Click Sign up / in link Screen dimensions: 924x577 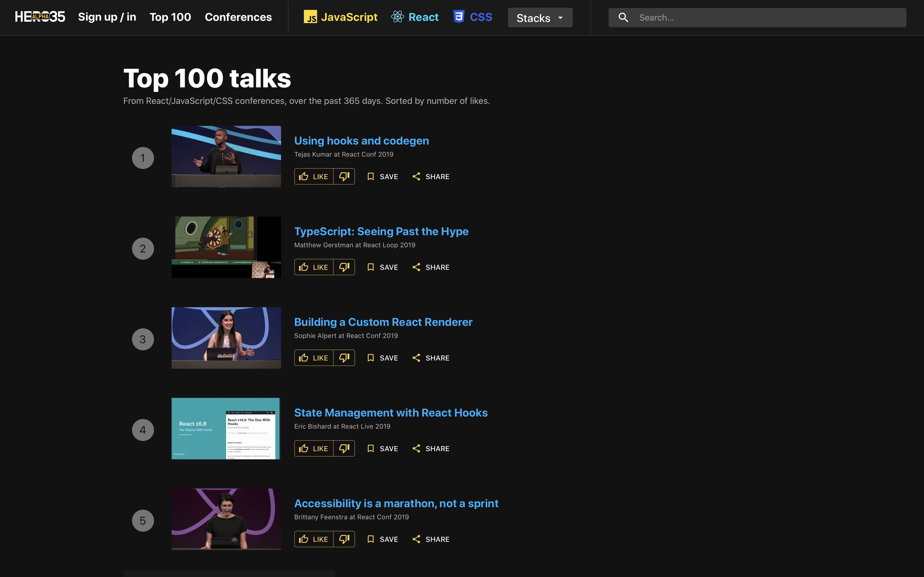(x=107, y=17)
